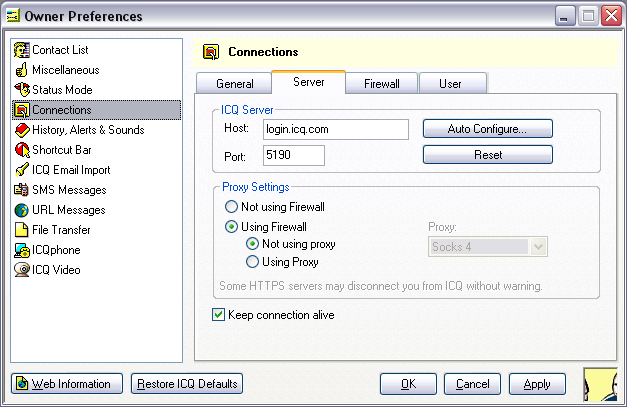Click the ICQphone icon
Image resolution: width=627 pixels, height=407 pixels.
pyautogui.click(x=22, y=250)
